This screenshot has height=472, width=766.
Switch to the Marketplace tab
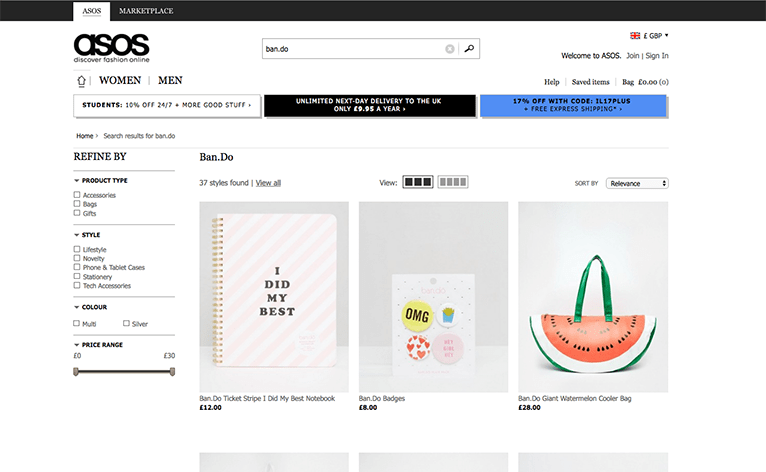point(146,11)
